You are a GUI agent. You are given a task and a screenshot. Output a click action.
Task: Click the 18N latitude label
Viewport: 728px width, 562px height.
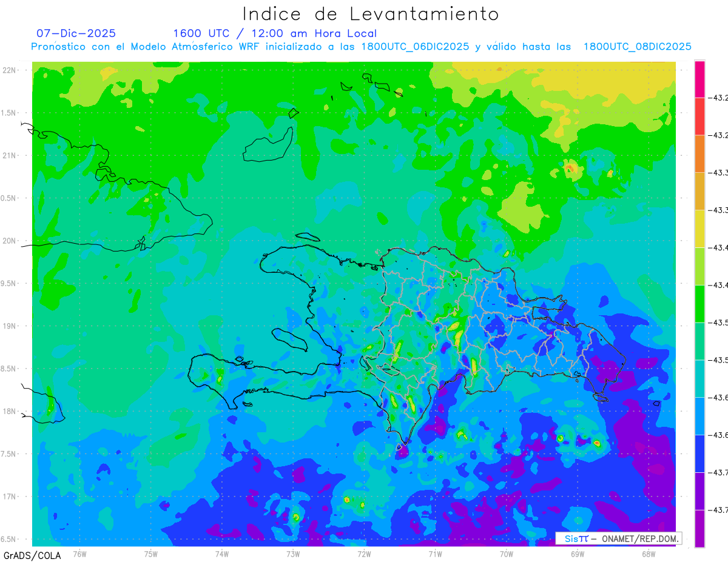point(9,412)
